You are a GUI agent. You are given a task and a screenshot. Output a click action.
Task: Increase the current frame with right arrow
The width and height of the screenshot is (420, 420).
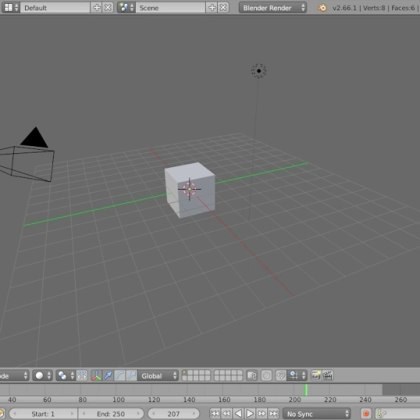point(194,414)
